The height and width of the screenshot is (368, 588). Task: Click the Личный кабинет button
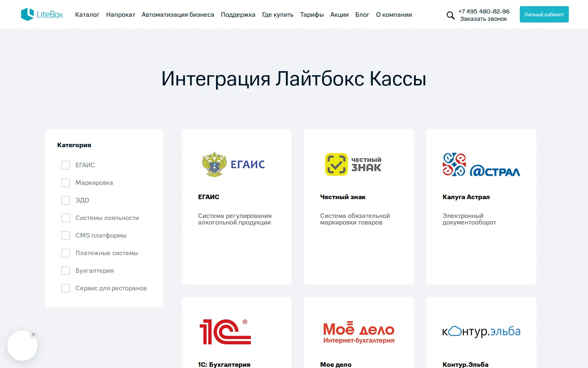pyautogui.click(x=544, y=14)
